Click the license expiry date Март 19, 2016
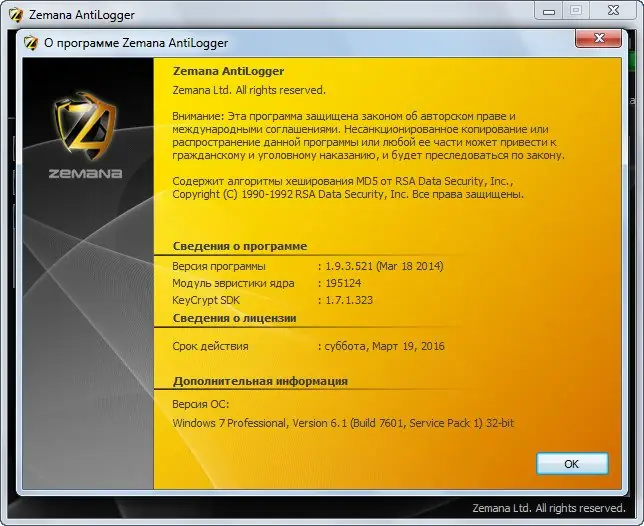 point(408,346)
